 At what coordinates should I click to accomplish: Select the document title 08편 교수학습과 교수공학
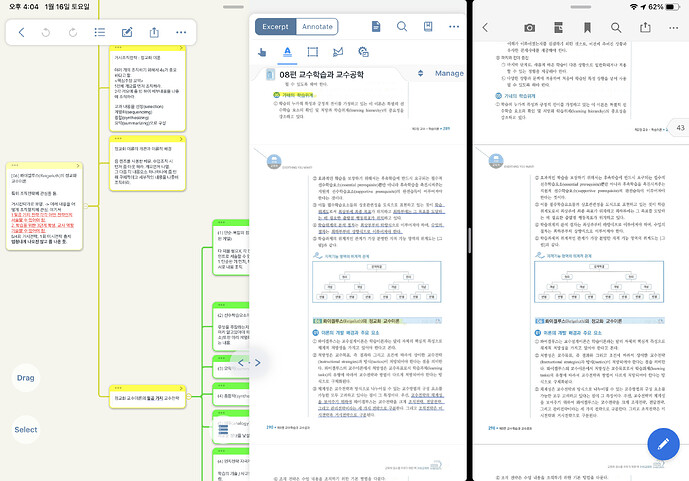pos(322,75)
